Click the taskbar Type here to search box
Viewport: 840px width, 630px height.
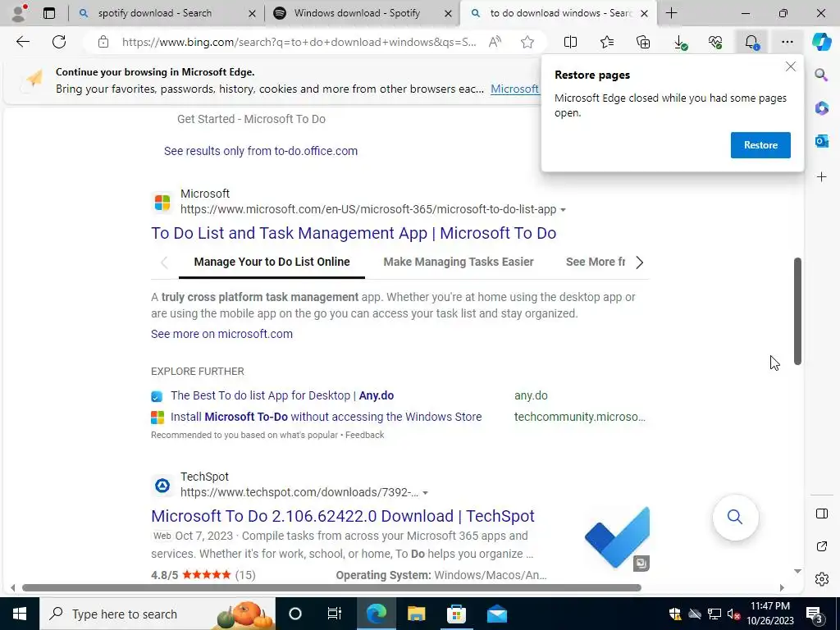[157, 614]
